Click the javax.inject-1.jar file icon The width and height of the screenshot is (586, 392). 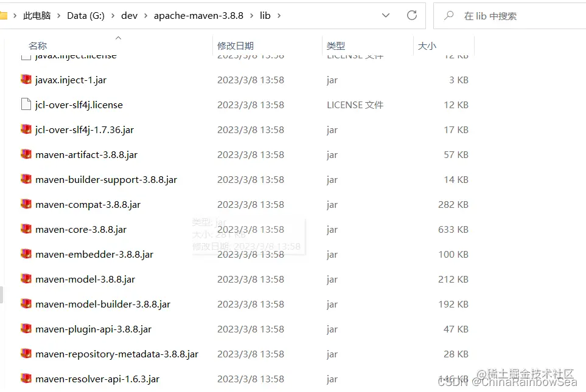point(26,80)
